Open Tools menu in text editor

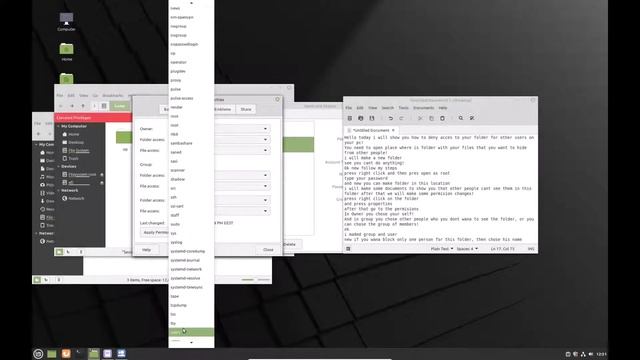pyautogui.click(x=404, y=108)
